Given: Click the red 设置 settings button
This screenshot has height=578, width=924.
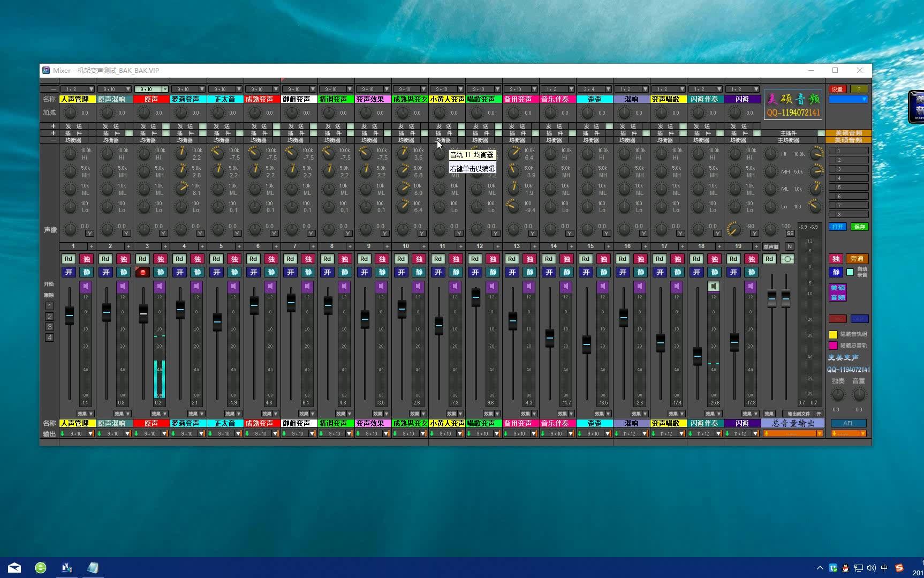Looking at the screenshot, I should coord(837,89).
